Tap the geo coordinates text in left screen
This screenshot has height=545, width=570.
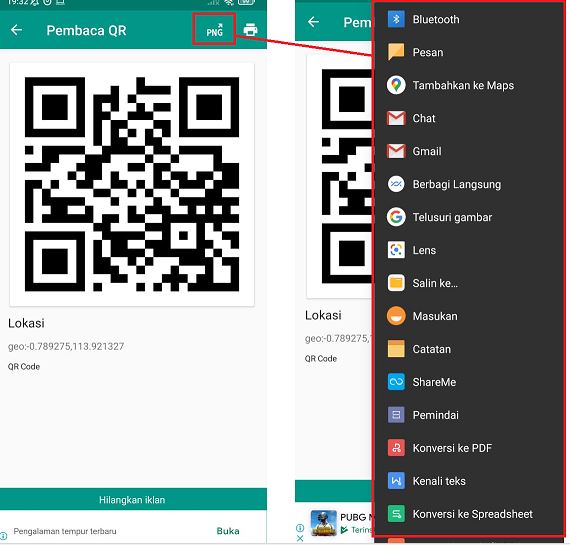click(66, 346)
